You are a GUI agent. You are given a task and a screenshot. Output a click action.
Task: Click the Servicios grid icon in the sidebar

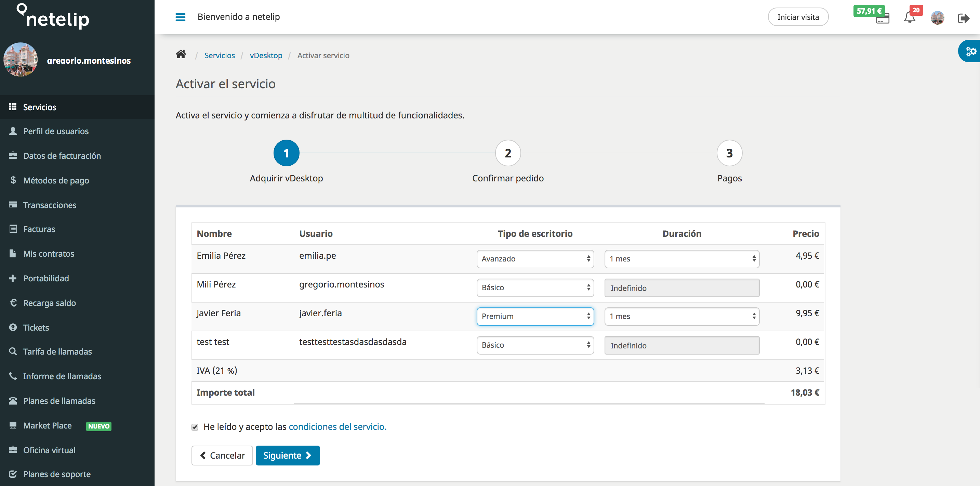[x=13, y=107]
